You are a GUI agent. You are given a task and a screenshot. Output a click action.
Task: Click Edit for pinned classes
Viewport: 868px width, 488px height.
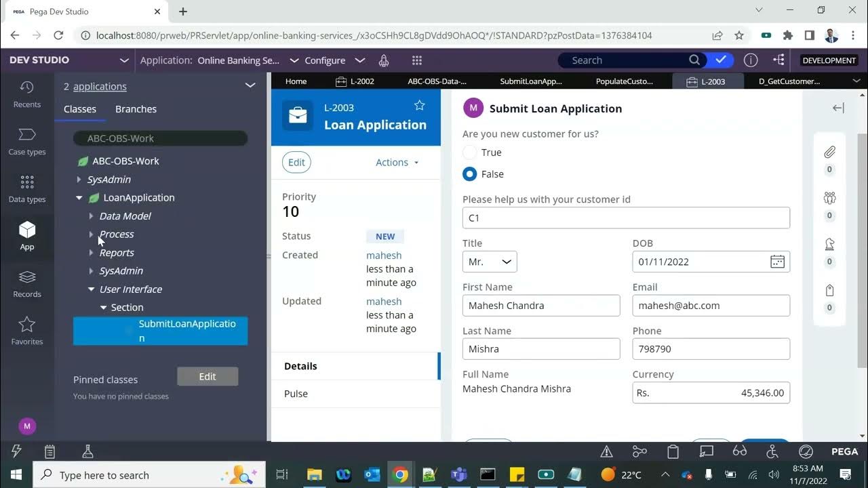pyautogui.click(x=208, y=377)
